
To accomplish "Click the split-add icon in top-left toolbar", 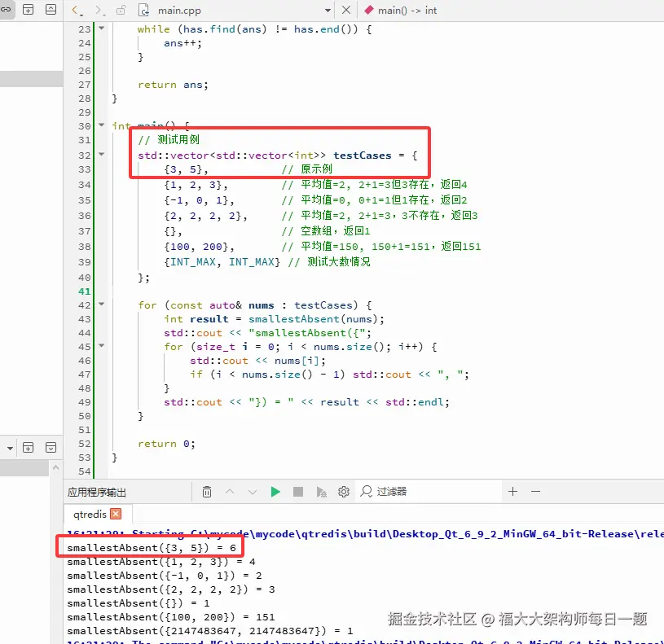I will click(x=28, y=9).
